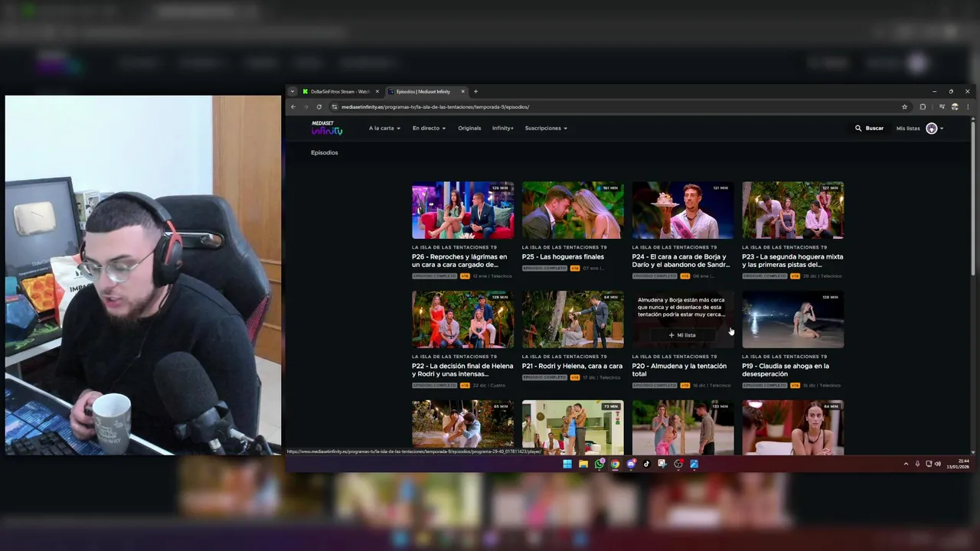Click title P24 - El cara a cara
Image resolution: width=980 pixels, height=551 pixels.
[681, 261]
